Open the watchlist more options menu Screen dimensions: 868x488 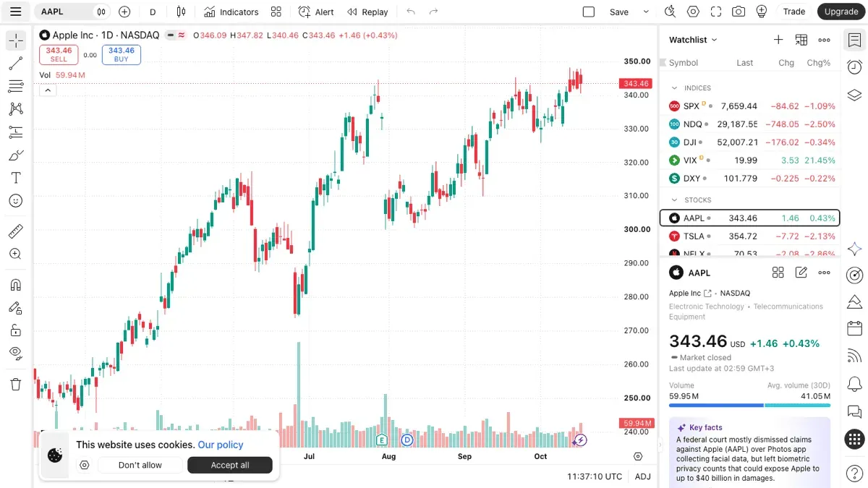point(825,40)
